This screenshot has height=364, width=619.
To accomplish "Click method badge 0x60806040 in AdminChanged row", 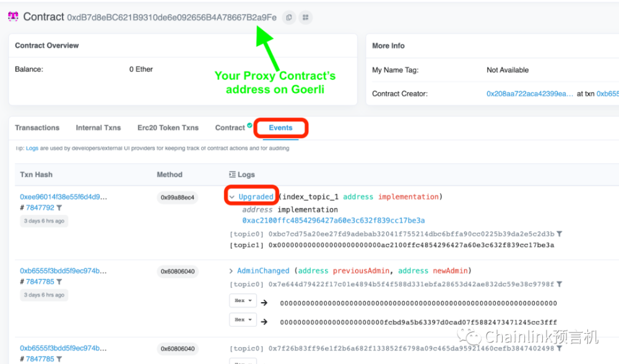I will (x=178, y=272).
